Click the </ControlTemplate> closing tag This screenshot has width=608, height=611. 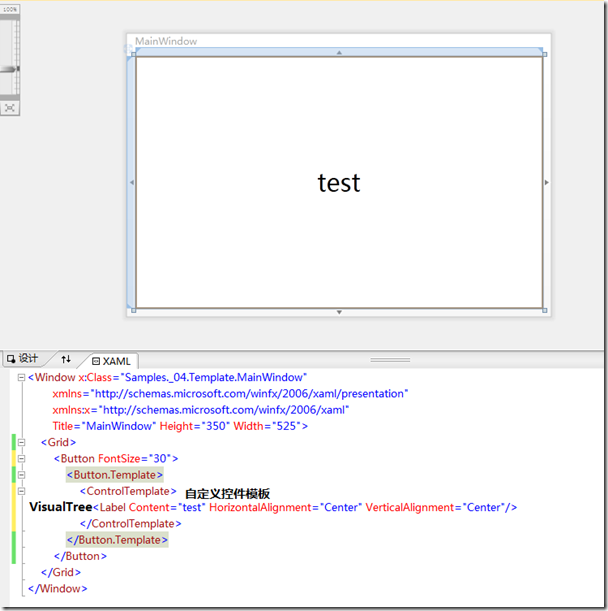(x=131, y=524)
